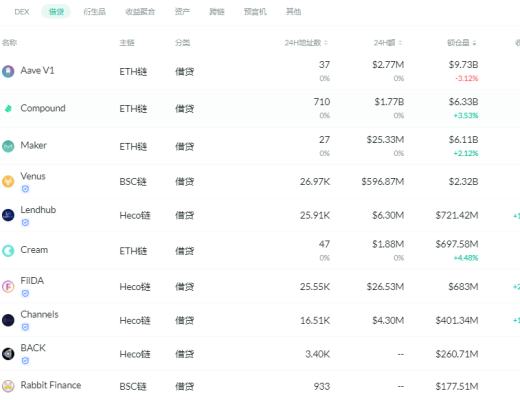Open the FilDA project link
520x400 pixels.
(x=32, y=281)
